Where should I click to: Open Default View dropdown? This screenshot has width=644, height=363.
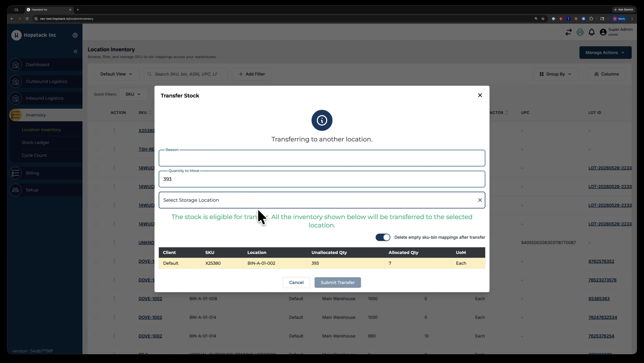(x=117, y=74)
